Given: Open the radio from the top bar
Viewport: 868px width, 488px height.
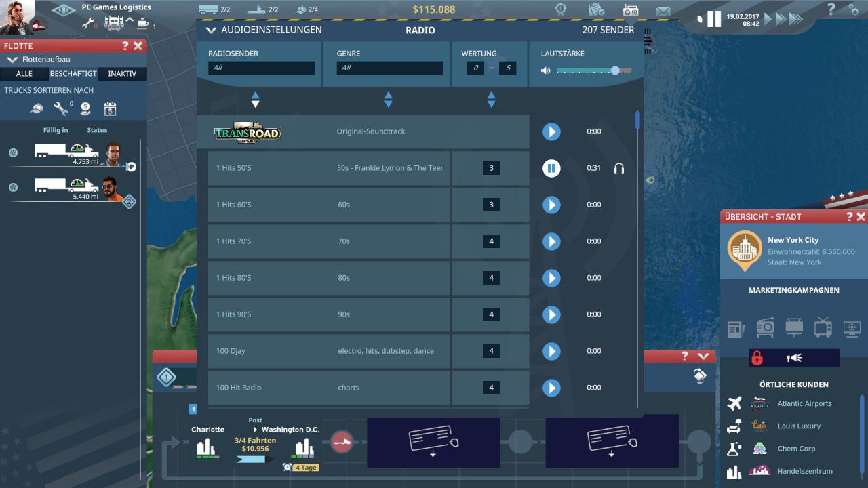Looking at the screenshot, I should [631, 10].
